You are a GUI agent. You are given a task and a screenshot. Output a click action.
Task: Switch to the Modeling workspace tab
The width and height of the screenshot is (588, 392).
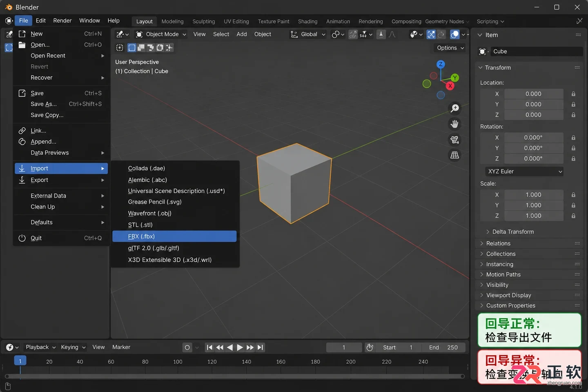(x=172, y=22)
